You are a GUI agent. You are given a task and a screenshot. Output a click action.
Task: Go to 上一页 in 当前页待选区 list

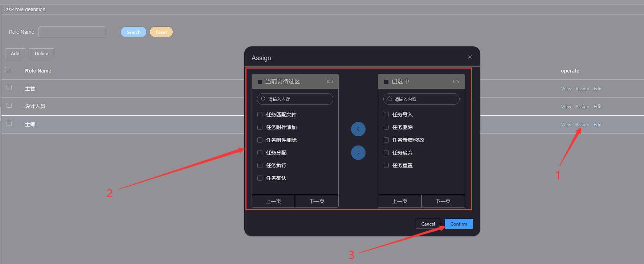tap(273, 201)
